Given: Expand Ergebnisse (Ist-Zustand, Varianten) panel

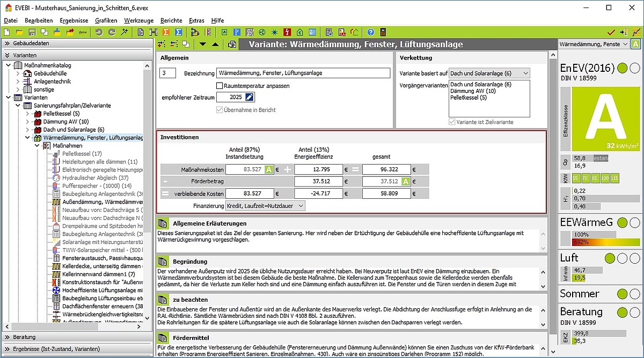Looking at the screenshot, I should [x=77, y=349].
